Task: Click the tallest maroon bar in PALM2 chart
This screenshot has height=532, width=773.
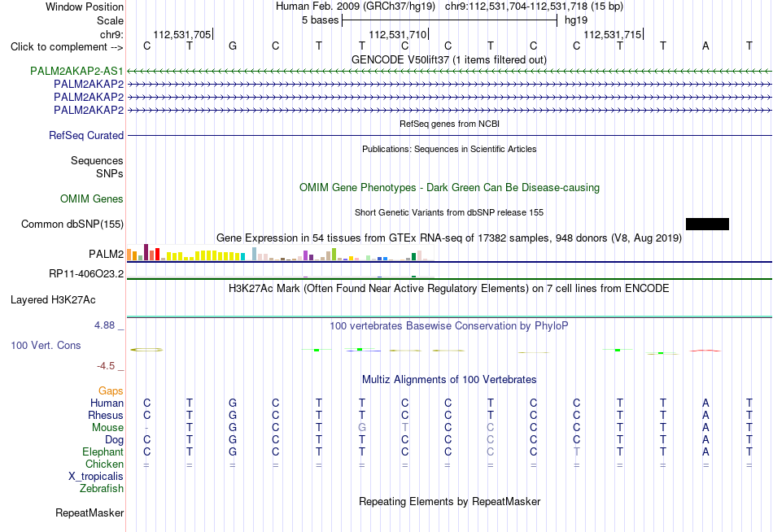Action: coord(146,252)
